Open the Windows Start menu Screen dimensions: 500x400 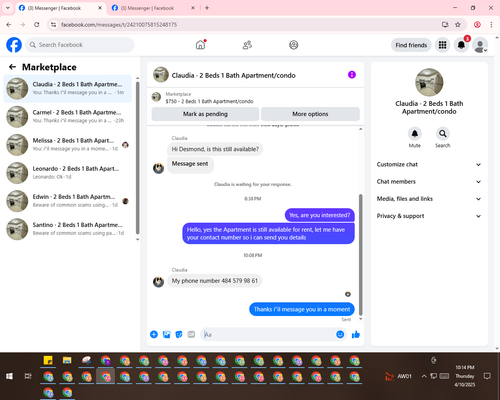[x=9, y=376]
